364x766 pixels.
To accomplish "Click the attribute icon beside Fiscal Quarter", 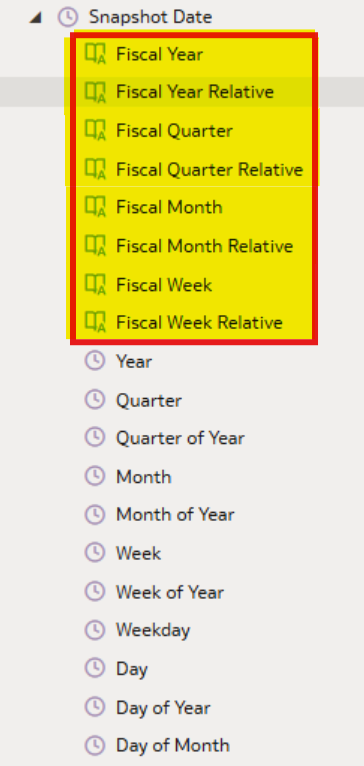I will (x=95, y=130).
